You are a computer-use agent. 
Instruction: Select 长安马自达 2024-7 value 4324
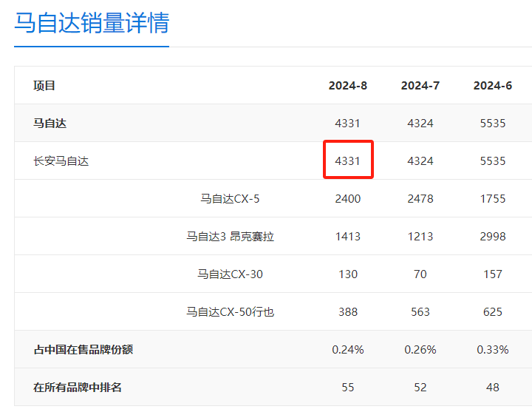420,161
